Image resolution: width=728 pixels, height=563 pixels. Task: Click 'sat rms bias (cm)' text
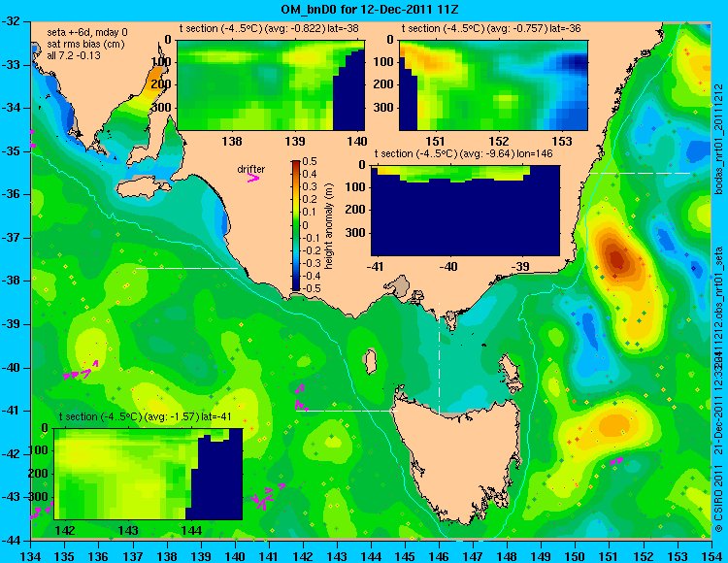pyautogui.click(x=85, y=44)
